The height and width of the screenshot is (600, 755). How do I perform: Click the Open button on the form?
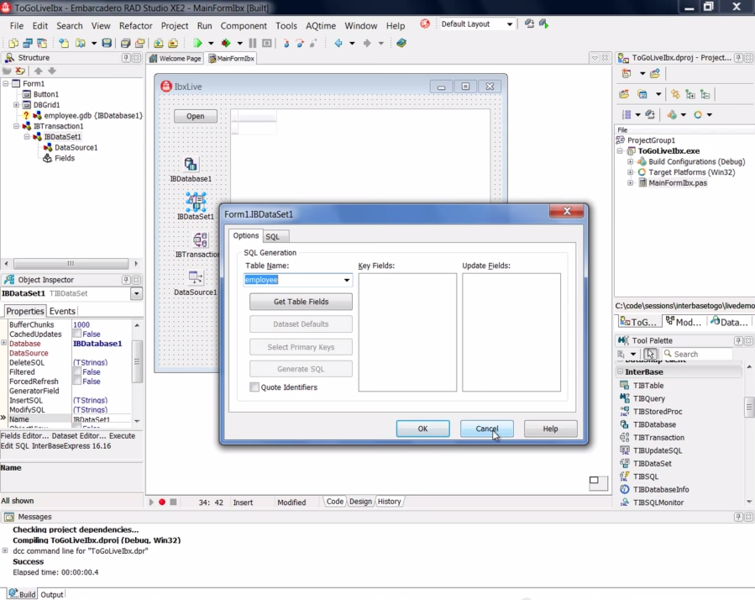click(195, 116)
